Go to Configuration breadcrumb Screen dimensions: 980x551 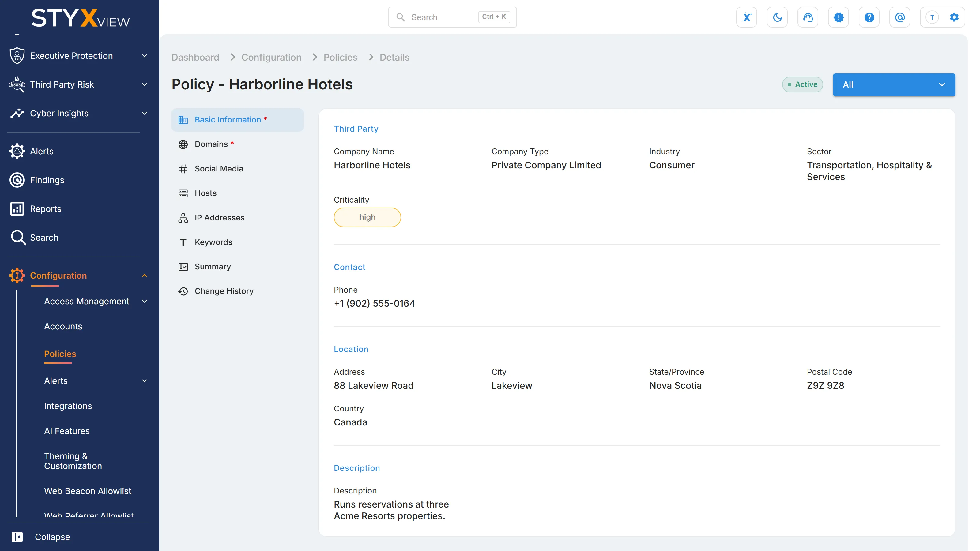(271, 58)
